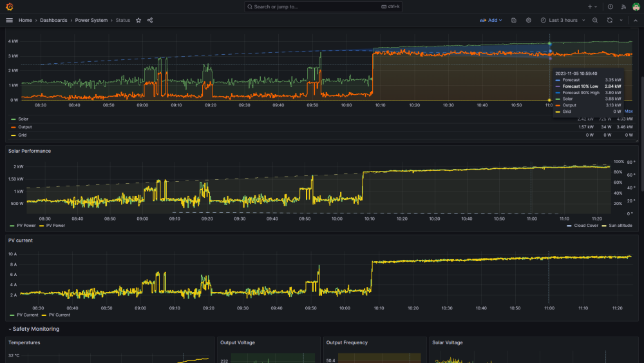Viewport: 644px width, 363px height.
Task: Star this dashboard as favorite
Action: pos(138,20)
